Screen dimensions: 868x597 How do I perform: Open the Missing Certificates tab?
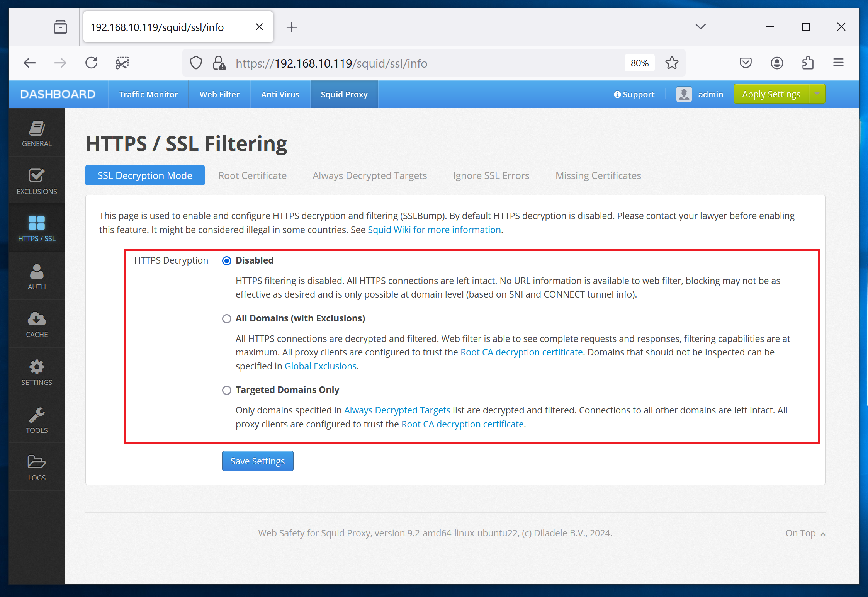pos(598,175)
